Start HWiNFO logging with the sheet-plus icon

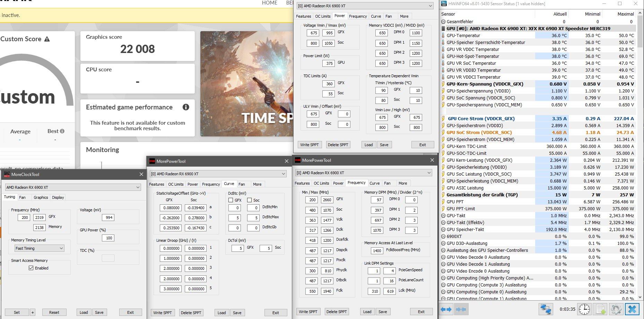coord(601,309)
